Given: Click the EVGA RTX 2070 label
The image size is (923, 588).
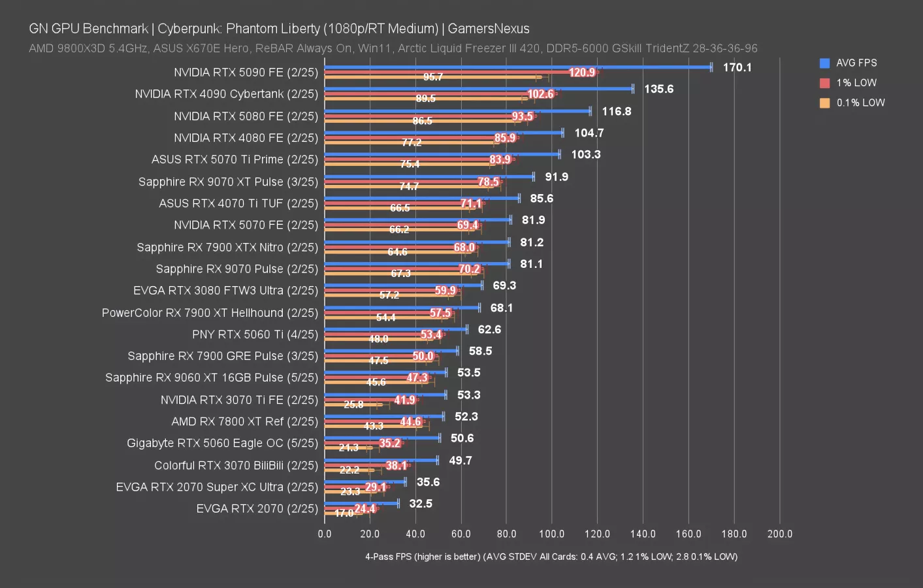Looking at the screenshot, I should tap(257, 508).
